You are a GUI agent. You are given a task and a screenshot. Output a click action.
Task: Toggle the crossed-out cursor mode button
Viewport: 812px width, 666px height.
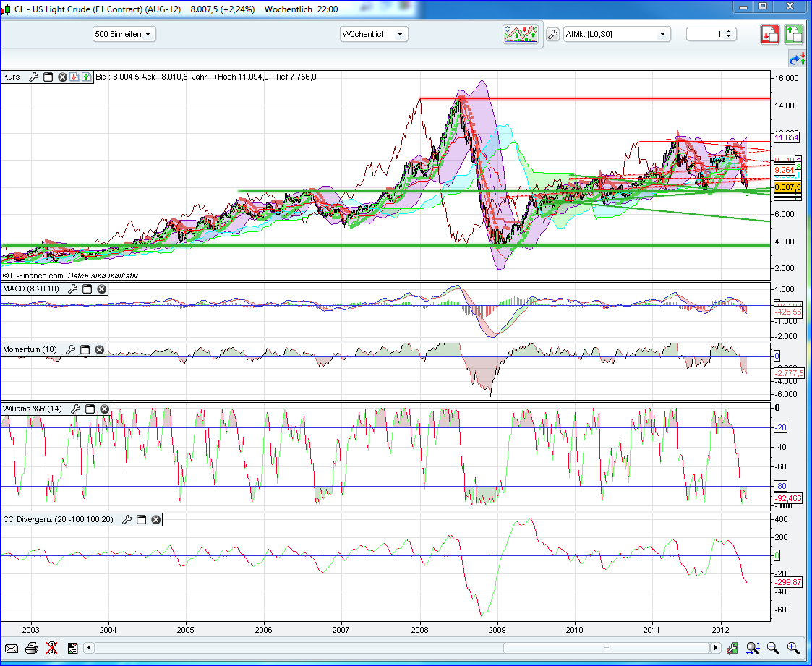tap(52, 648)
